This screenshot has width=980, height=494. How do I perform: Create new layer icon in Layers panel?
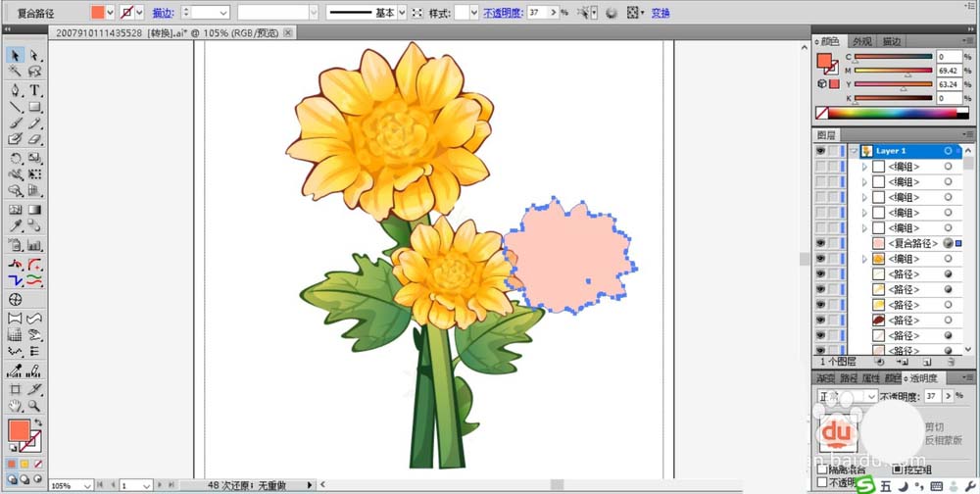point(927,362)
